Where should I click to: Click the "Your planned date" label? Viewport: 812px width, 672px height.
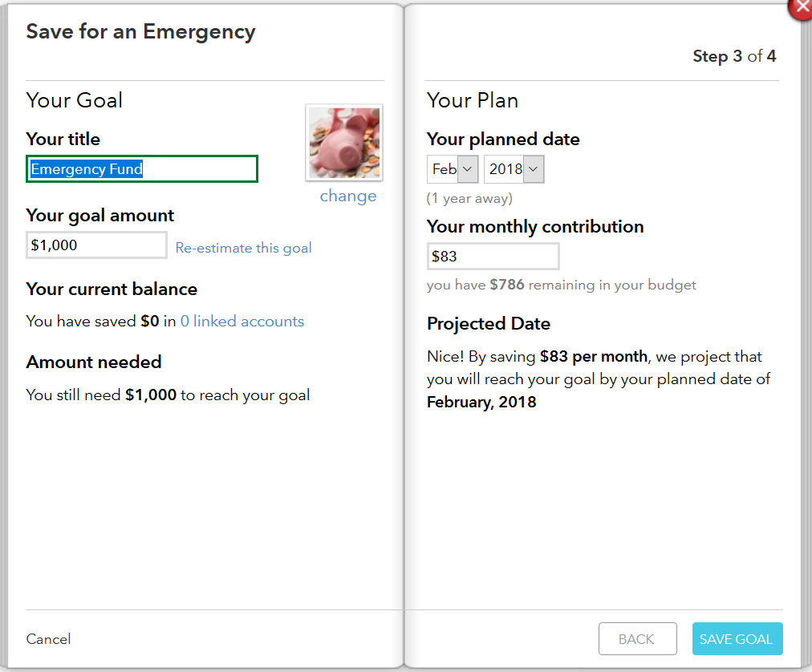point(503,140)
